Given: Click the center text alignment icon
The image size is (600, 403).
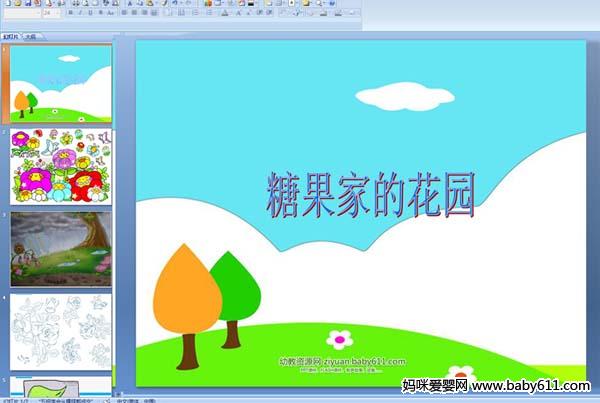Looking at the screenshot, I should click(135, 14).
